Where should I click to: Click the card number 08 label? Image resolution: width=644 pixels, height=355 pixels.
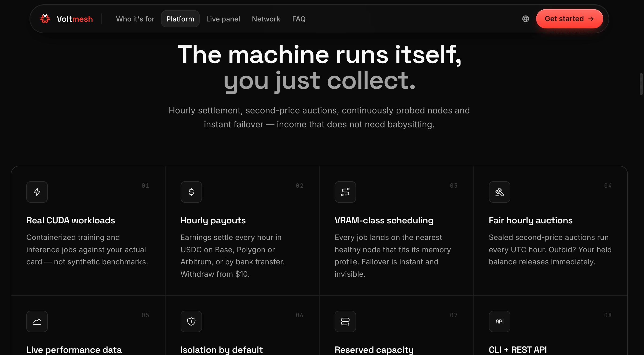tap(608, 315)
